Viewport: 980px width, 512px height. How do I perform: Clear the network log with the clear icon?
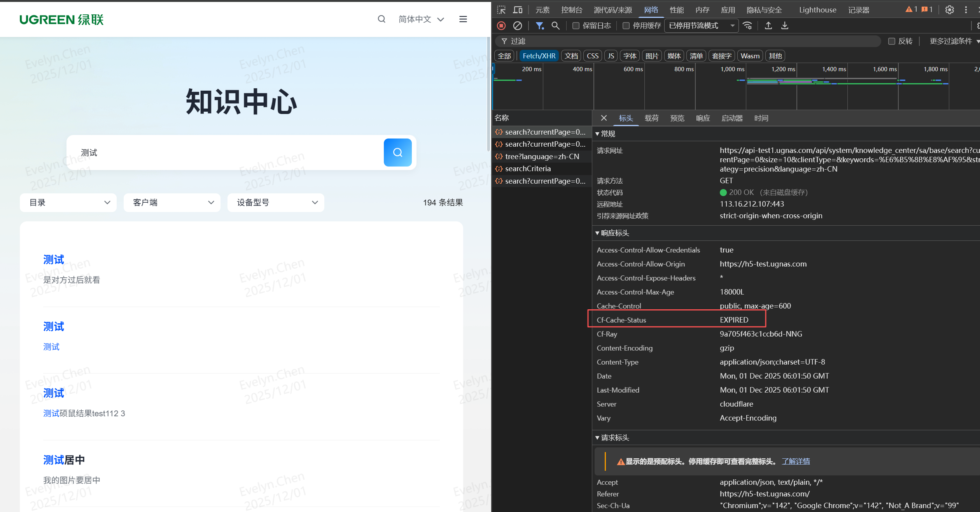click(x=518, y=26)
